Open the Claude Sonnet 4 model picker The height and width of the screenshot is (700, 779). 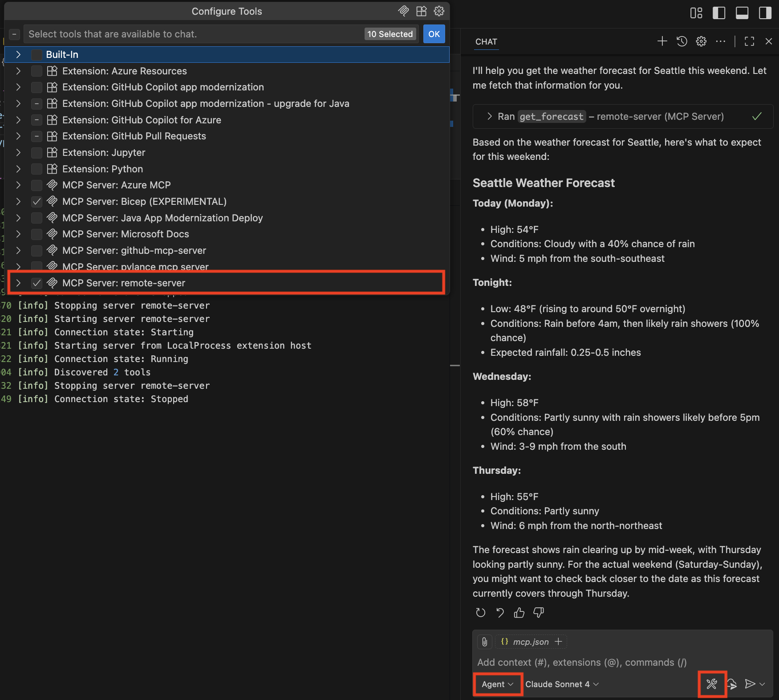point(562,684)
